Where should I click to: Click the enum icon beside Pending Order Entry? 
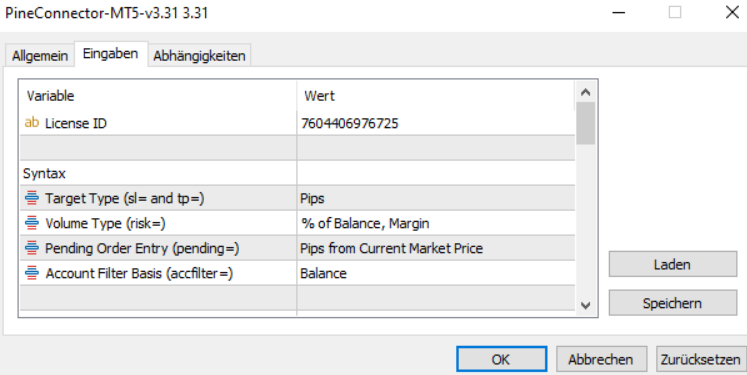32,248
